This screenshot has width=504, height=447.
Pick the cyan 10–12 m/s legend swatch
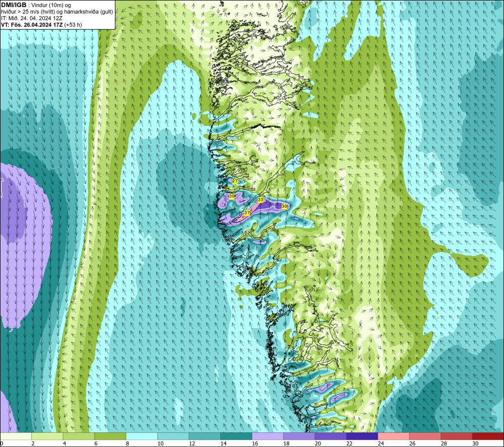point(173,436)
